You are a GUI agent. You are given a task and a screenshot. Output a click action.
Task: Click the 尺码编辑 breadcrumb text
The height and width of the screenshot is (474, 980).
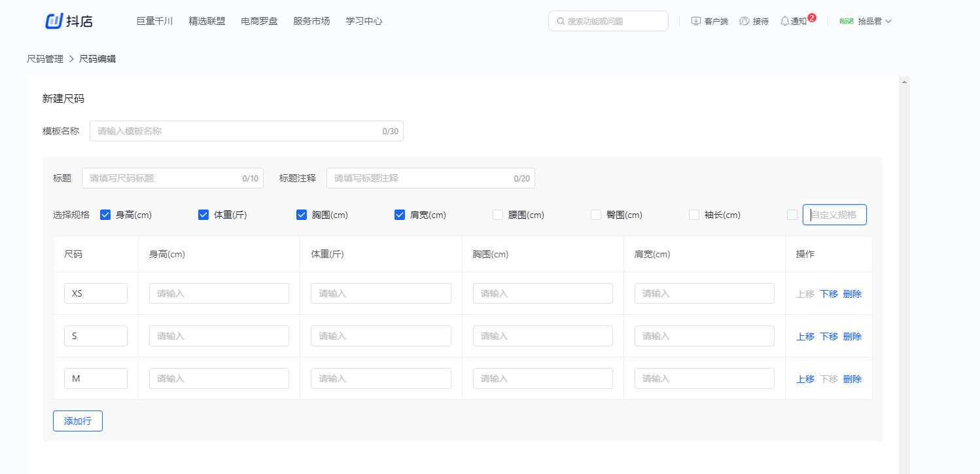pyautogui.click(x=97, y=59)
